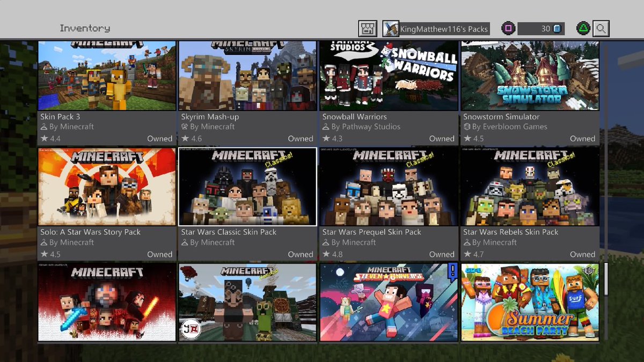Click Owned label on Snowball Warriors card
This screenshot has height=362, width=644.
click(x=442, y=138)
